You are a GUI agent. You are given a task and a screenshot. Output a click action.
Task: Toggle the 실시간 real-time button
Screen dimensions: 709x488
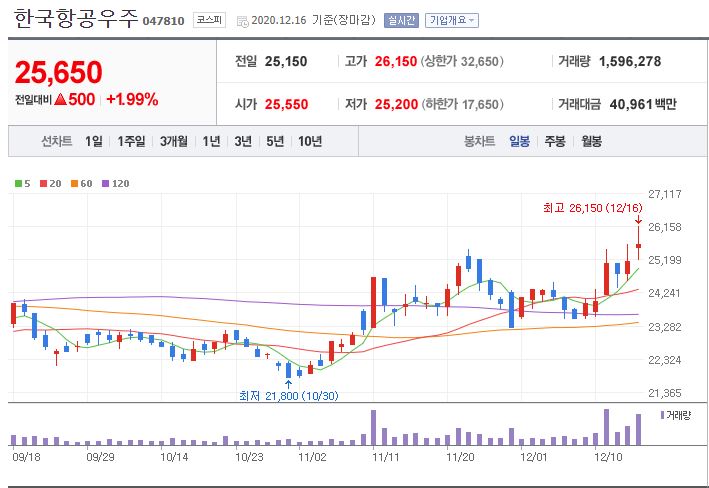pos(401,20)
